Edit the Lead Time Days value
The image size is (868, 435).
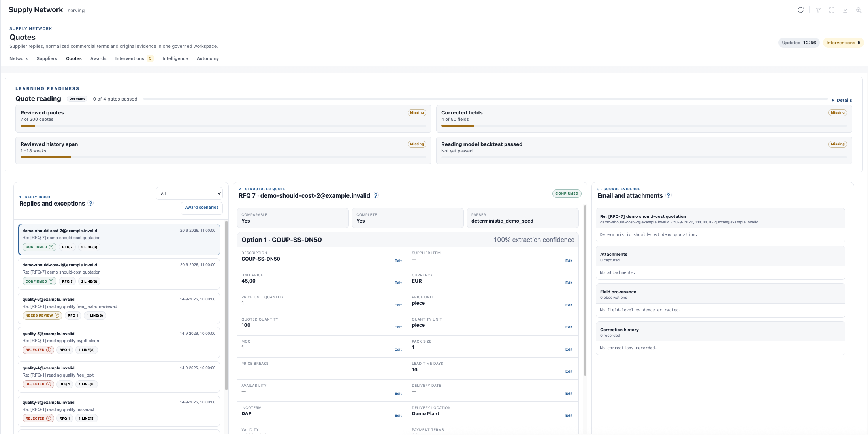click(x=569, y=371)
